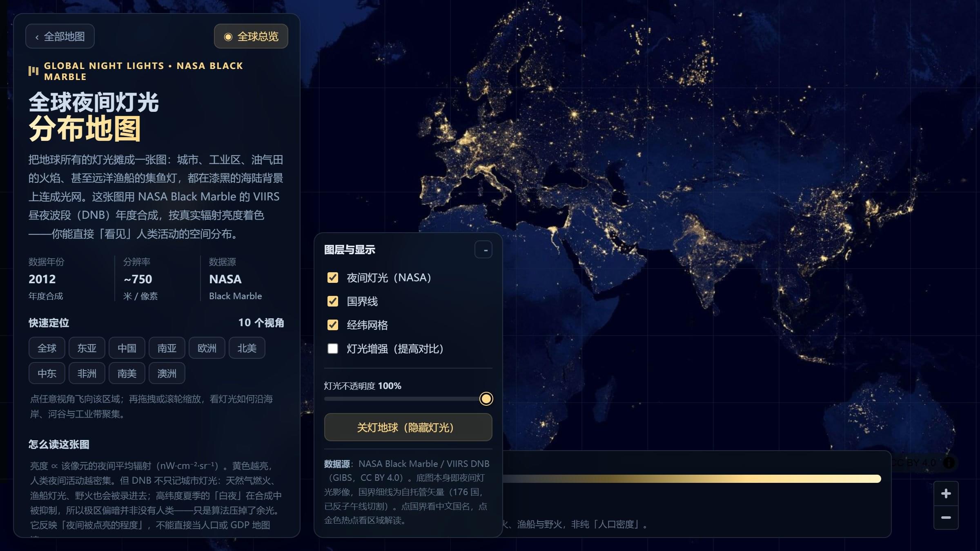Toggle the 国界线 checkbox
This screenshot has width=980, height=551.
click(x=333, y=302)
